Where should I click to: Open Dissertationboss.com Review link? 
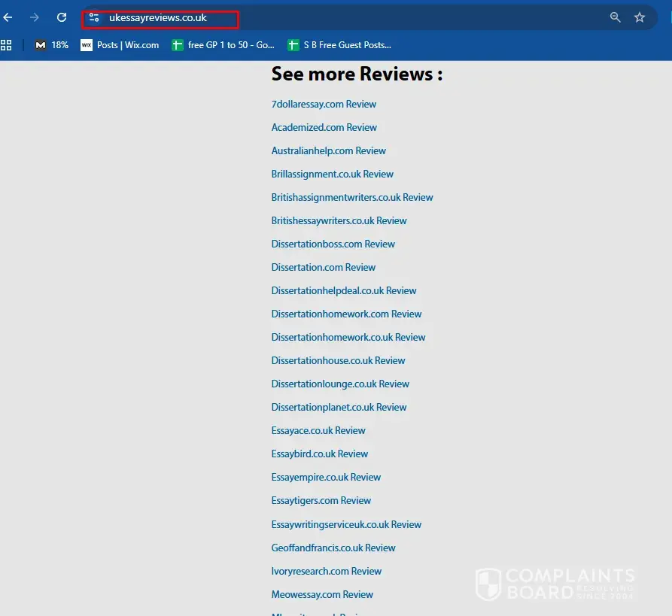333,244
